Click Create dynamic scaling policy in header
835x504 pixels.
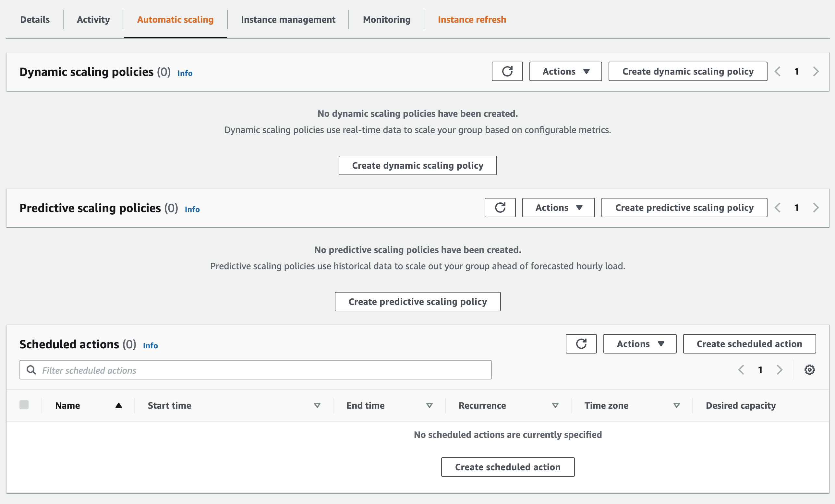(x=688, y=71)
